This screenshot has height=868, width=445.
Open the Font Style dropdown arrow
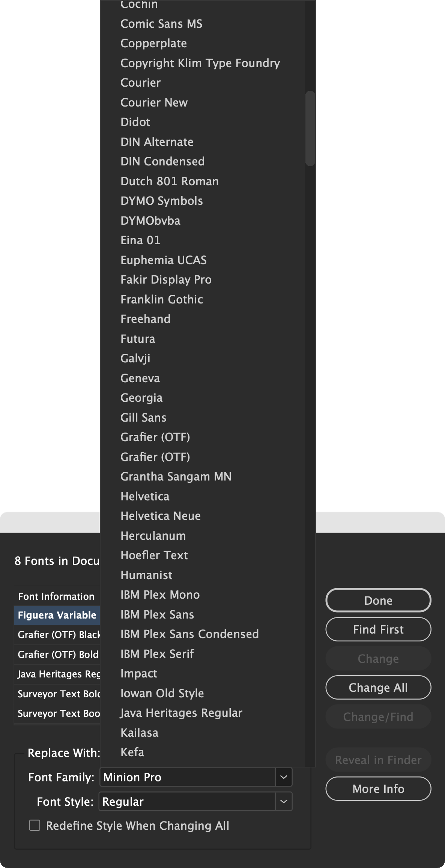pos(284,801)
